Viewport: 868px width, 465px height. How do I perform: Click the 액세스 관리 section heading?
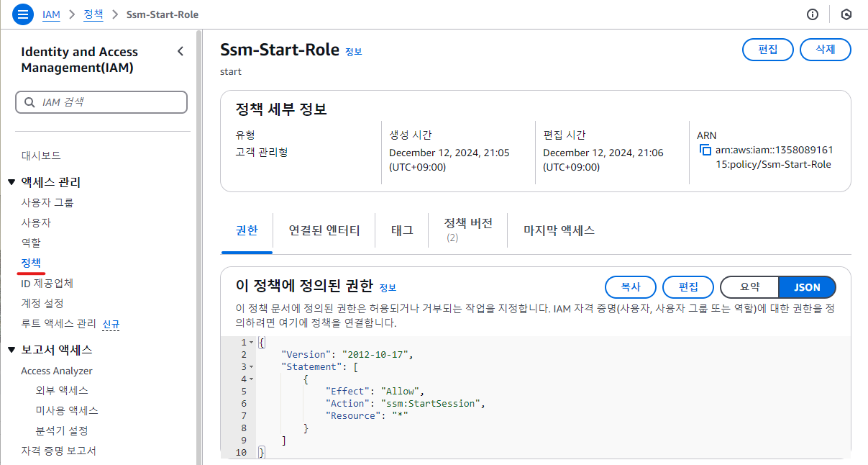click(50, 182)
